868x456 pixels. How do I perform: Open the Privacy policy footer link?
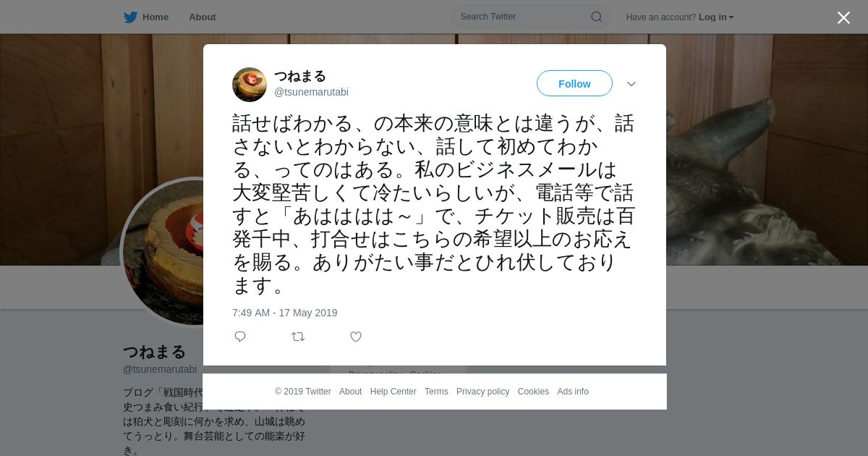click(x=482, y=392)
